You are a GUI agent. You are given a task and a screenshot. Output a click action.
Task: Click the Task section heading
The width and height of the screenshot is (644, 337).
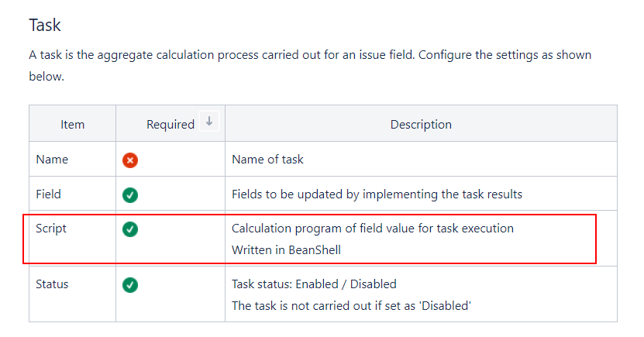point(45,25)
